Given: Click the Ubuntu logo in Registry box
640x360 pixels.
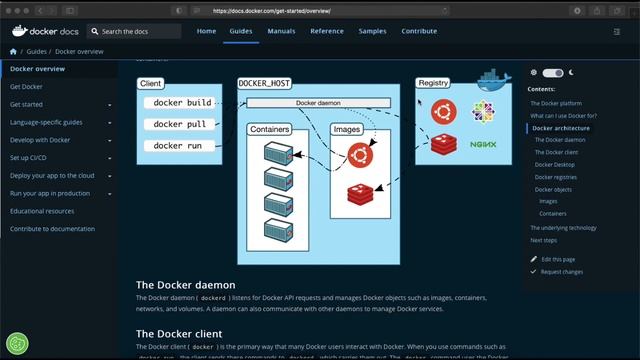Looking at the screenshot, I should [444, 111].
